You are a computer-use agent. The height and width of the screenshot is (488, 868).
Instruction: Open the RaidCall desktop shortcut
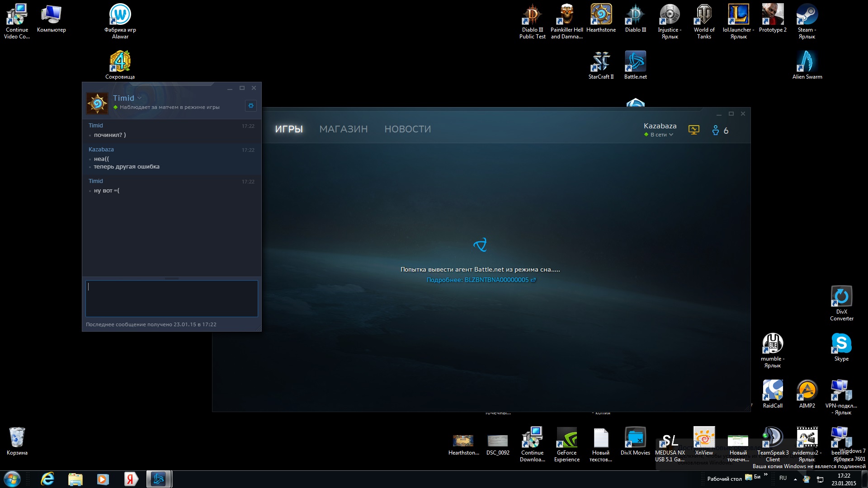coord(773,394)
